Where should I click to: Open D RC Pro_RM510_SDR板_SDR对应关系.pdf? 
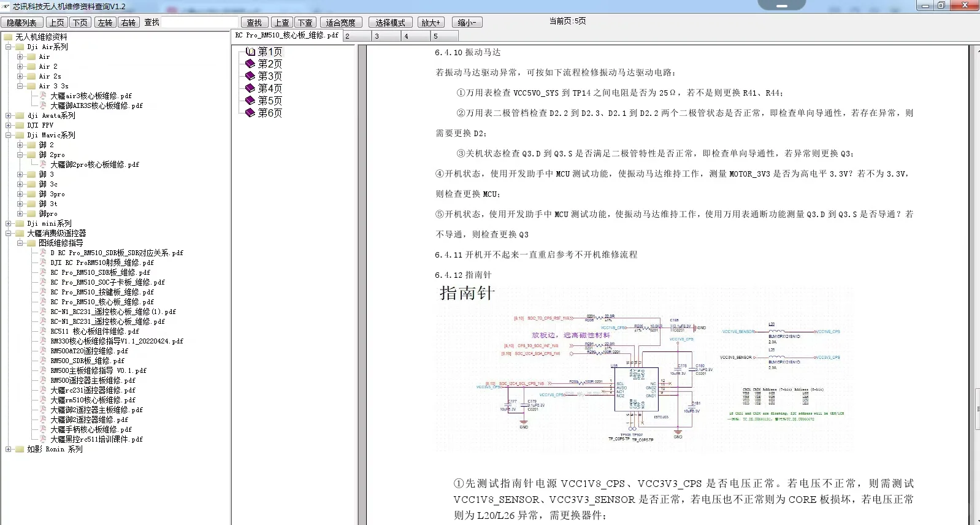tap(117, 253)
